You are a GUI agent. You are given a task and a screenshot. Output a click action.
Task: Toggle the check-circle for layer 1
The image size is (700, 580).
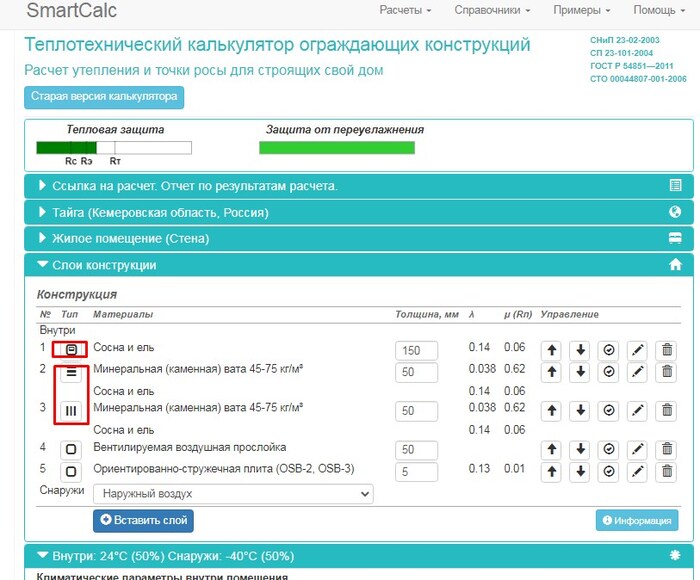tap(608, 351)
